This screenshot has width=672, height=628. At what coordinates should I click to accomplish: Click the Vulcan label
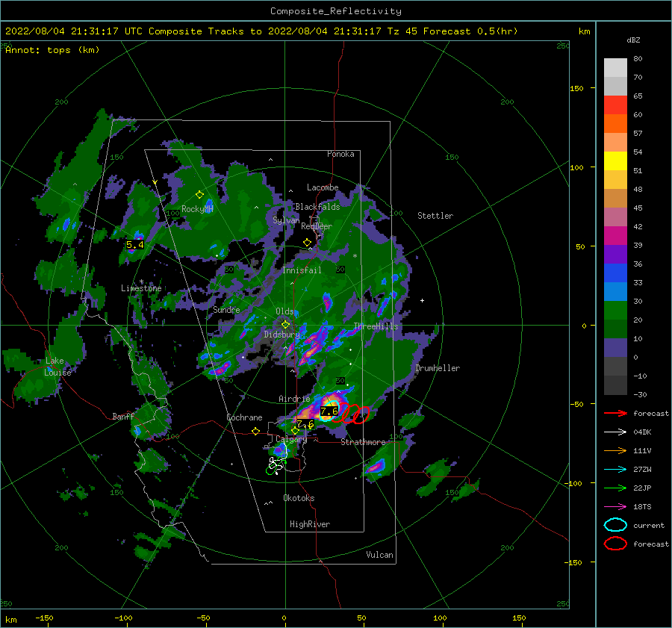tap(380, 555)
